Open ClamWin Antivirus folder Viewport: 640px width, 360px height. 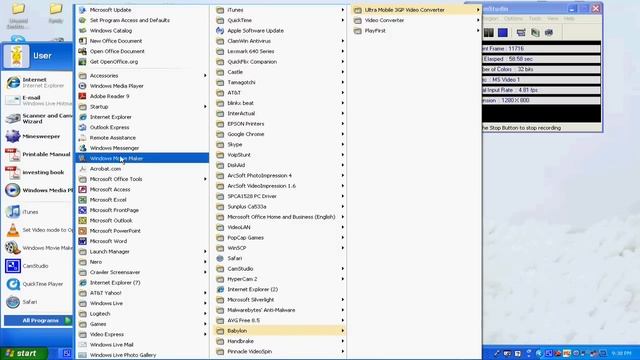click(280, 41)
